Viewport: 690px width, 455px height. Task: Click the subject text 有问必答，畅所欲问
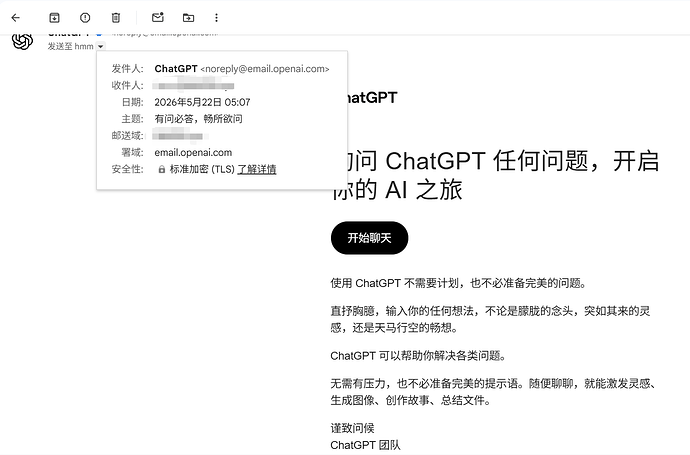pos(198,119)
